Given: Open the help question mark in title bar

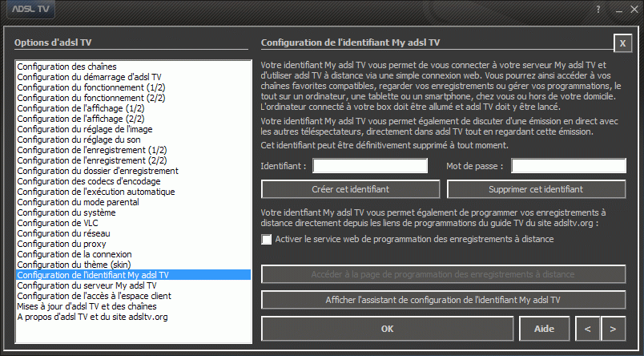Looking at the screenshot, I should click(x=598, y=9).
